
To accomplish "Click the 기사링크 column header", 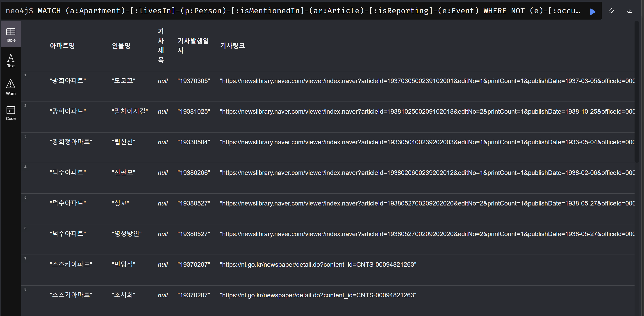I will [x=232, y=46].
